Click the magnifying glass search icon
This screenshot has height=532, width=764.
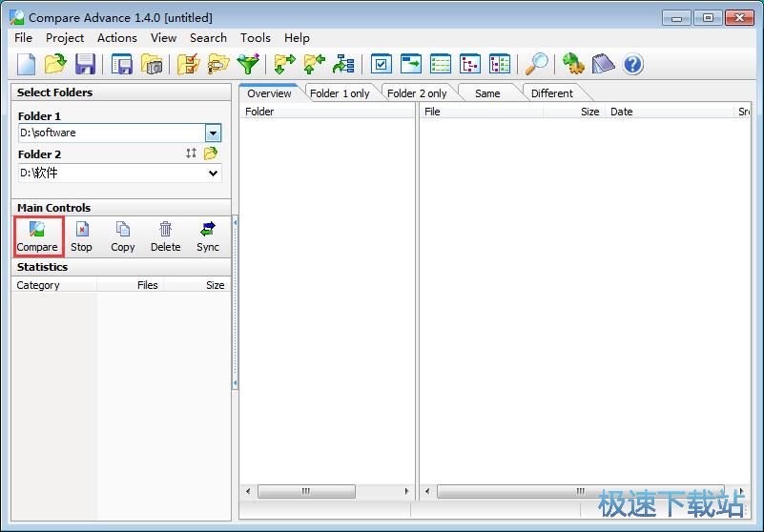click(x=538, y=64)
